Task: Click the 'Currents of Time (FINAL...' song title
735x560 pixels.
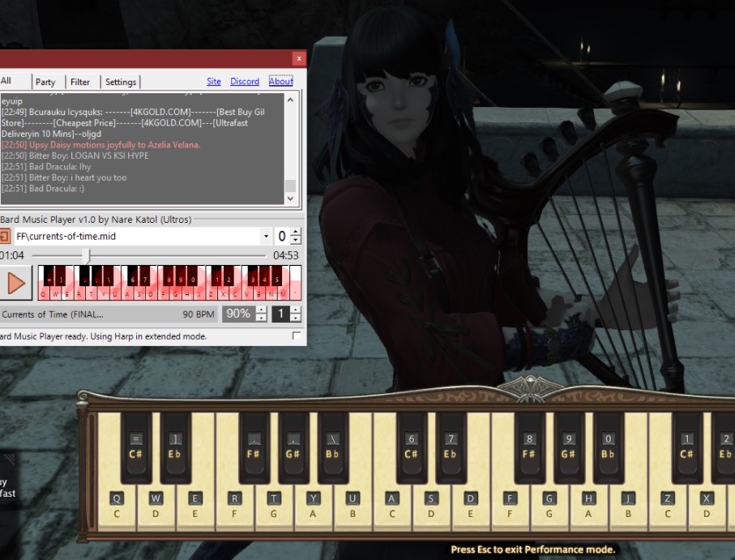Action: (53, 314)
